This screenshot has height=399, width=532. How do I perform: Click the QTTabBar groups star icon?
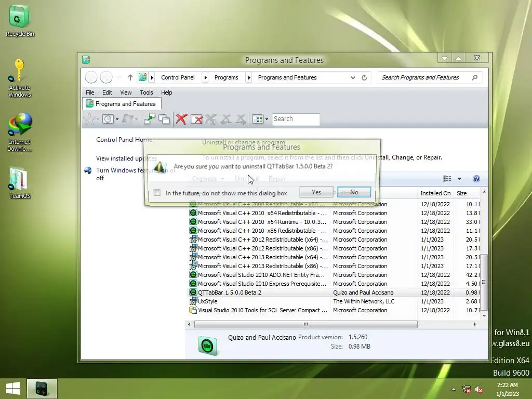click(89, 119)
